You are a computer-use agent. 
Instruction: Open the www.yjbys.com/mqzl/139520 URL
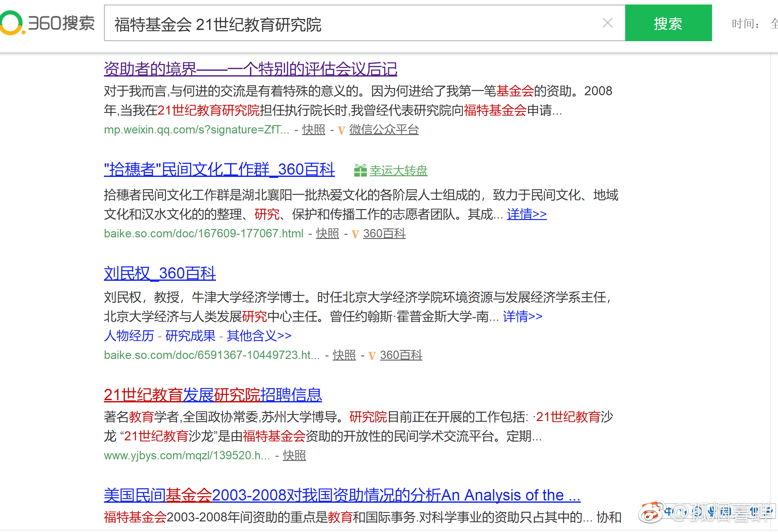point(187,455)
